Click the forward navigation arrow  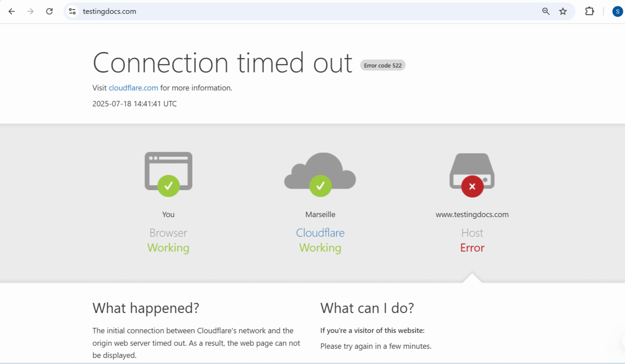30,11
